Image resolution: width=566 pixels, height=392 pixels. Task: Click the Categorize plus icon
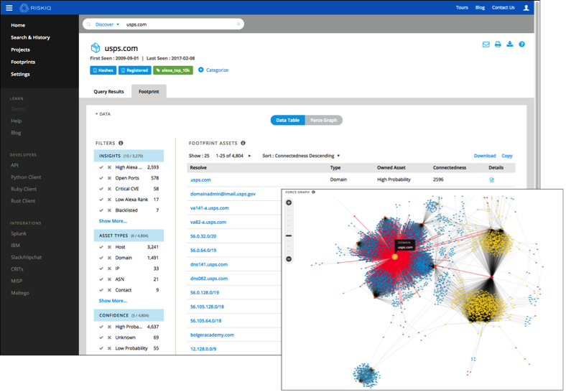coord(201,70)
